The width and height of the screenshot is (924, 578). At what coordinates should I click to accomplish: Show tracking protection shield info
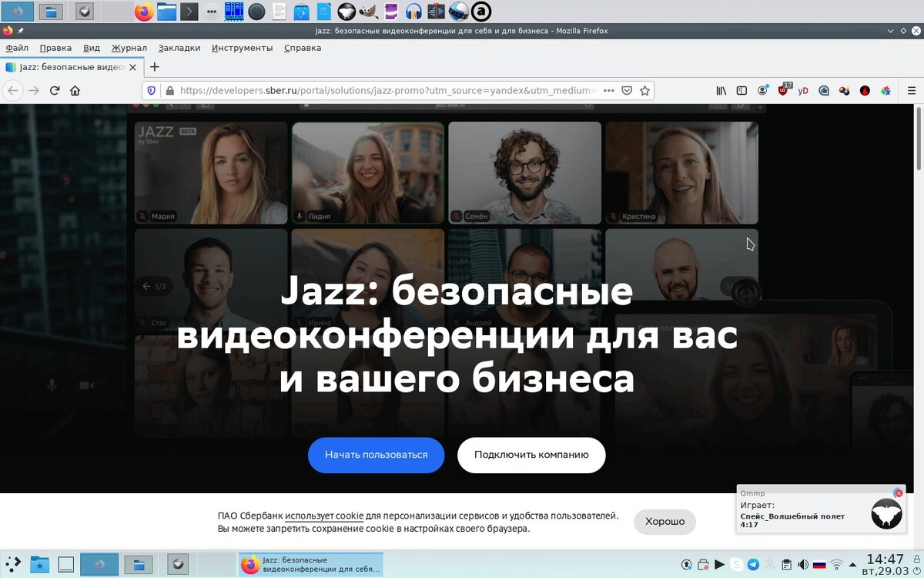[151, 90]
